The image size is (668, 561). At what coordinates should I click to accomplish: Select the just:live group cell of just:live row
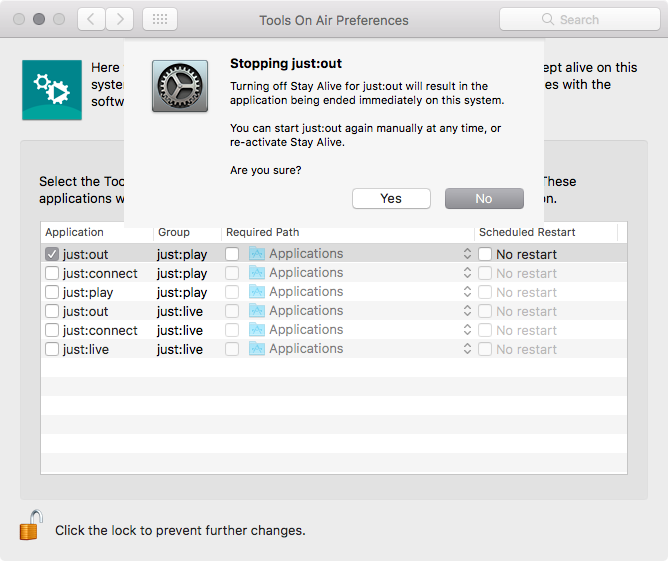(x=180, y=349)
